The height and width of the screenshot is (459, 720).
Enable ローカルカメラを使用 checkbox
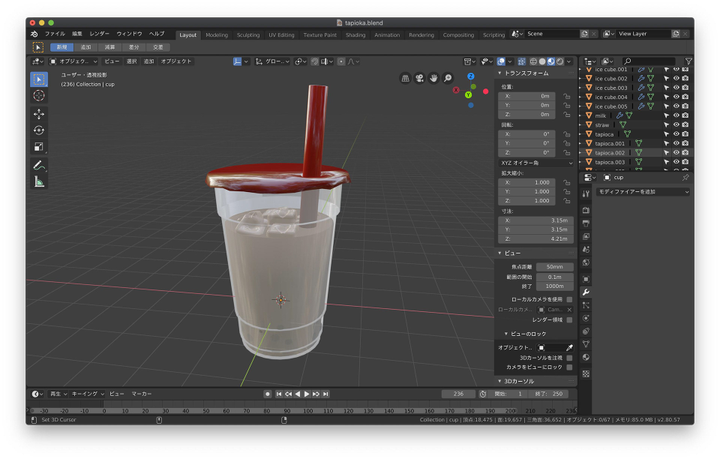569,299
